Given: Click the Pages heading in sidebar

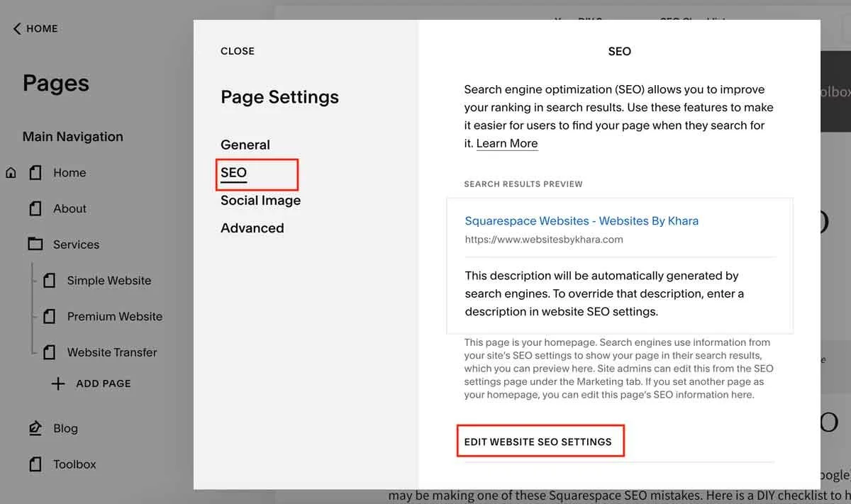Looking at the screenshot, I should coord(56,84).
